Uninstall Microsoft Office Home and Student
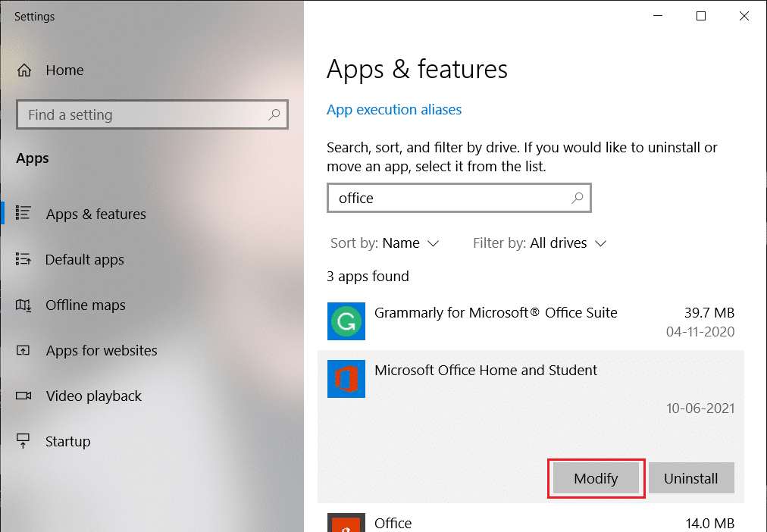The image size is (767, 532). (690, 477)
